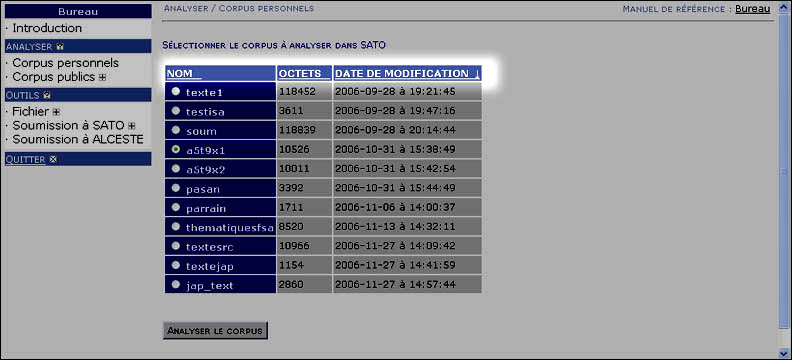
Task: Click the Quitter close icon
Action: point(53,160)
